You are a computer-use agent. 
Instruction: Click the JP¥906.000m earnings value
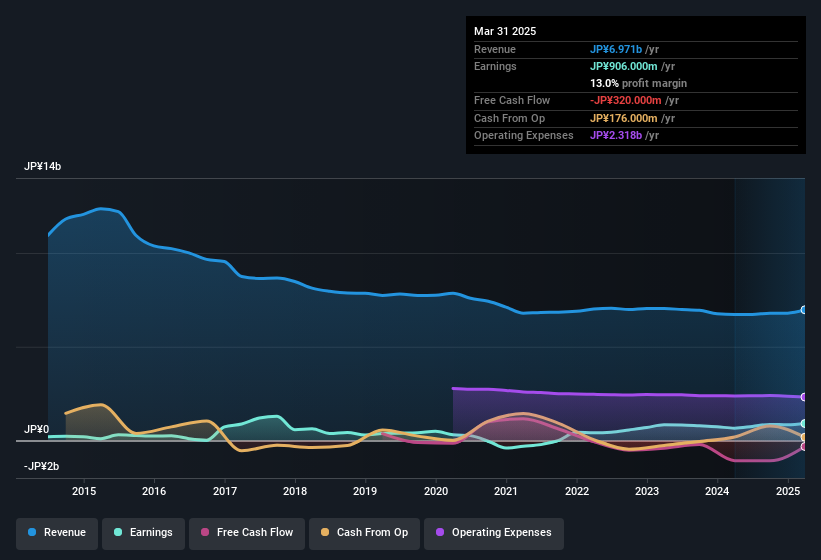(624, 66)
